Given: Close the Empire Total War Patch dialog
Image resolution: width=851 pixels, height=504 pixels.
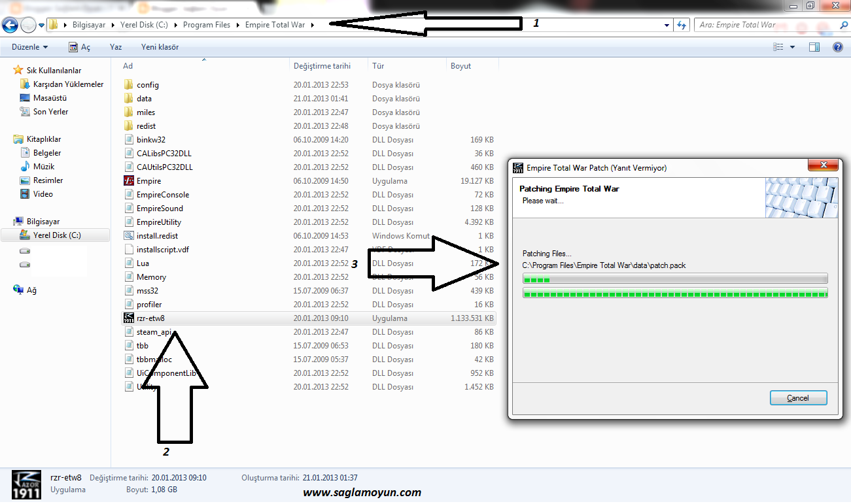Looking at the screenshot, I should point(823,166).
